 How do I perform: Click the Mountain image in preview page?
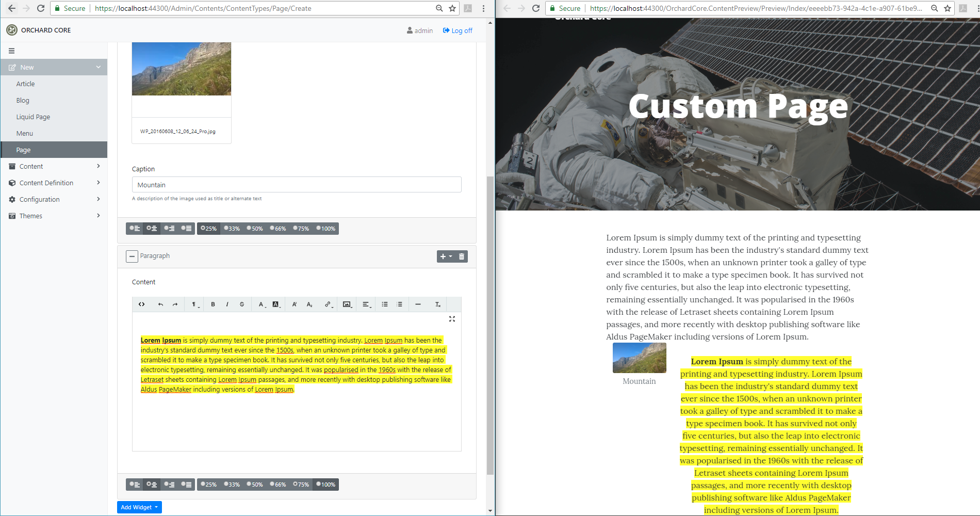(x=640, y=358)
